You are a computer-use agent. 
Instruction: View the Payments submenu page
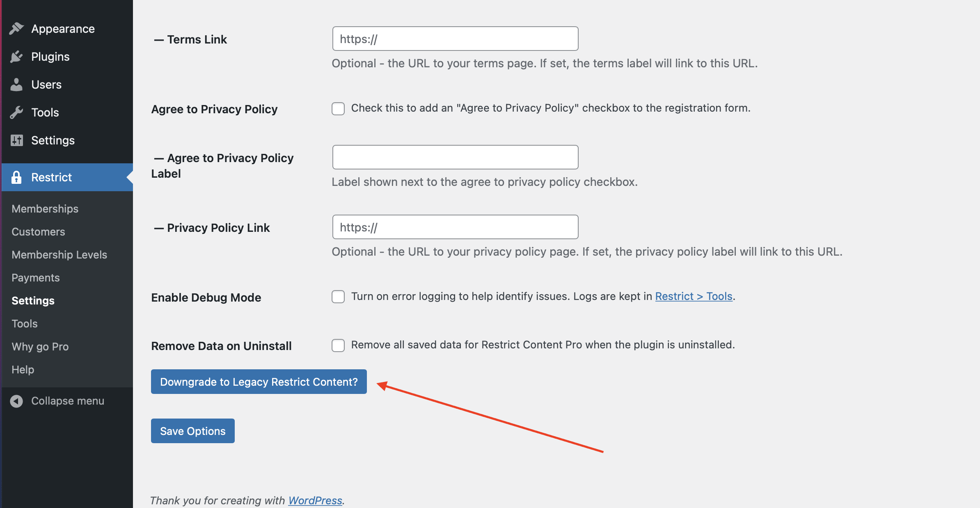point(35,277)
